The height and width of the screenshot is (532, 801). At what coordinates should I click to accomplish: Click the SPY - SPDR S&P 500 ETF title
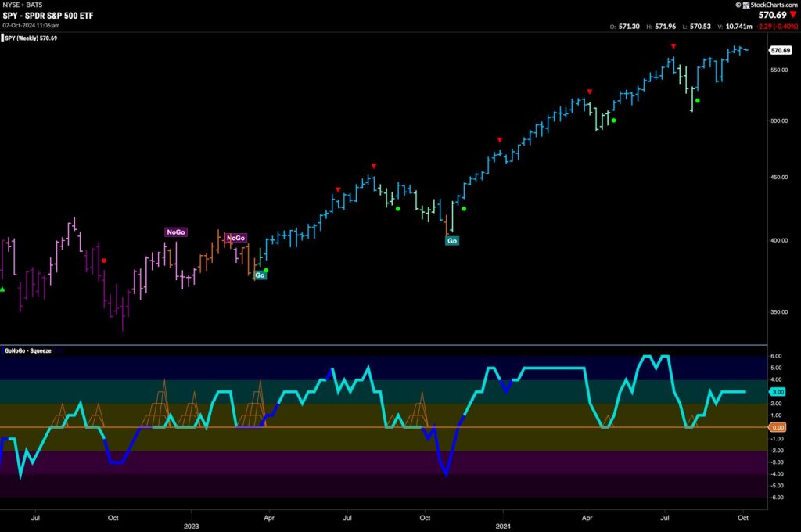48,16
